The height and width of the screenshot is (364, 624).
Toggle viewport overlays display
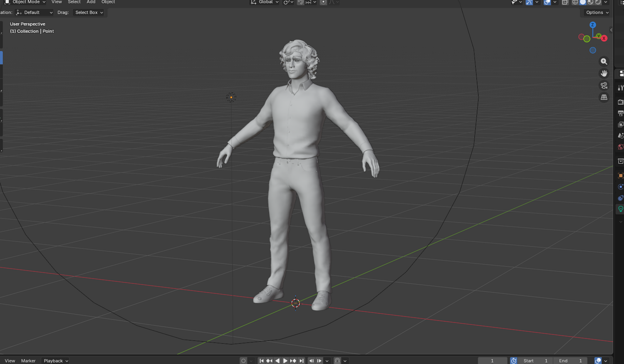pyautogui.click(x=547, y=2)
